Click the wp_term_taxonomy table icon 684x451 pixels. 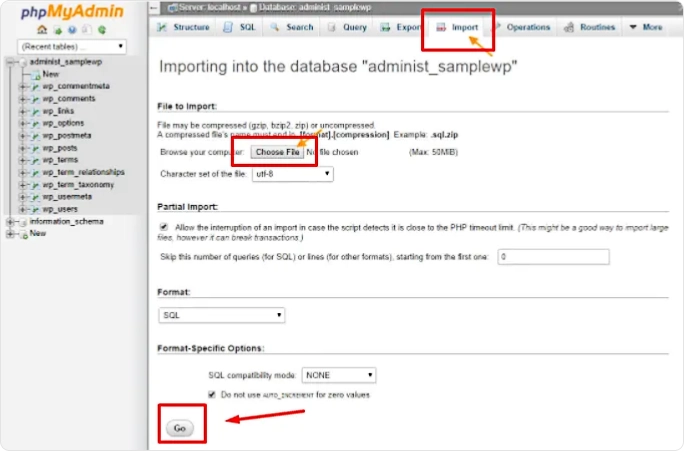pos(35,185)
